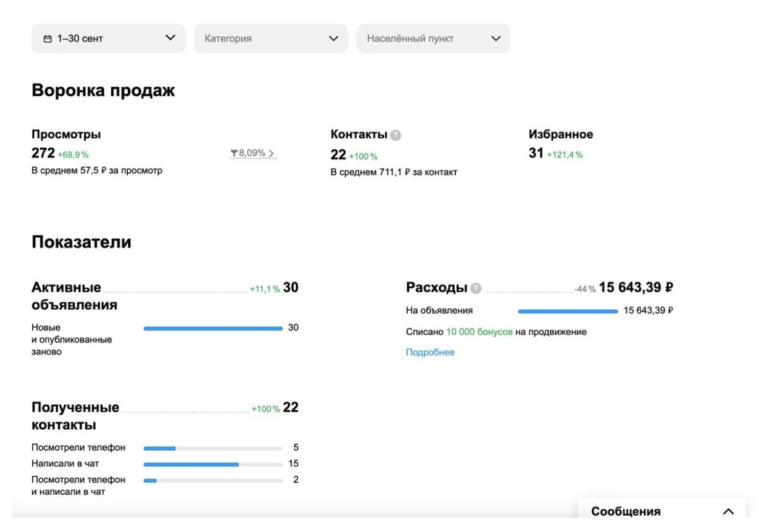Click the Новые и опубликованные заново bar
Image resolution: width=771 pixels, height=532 pixels.
click(x=213, y=328)
